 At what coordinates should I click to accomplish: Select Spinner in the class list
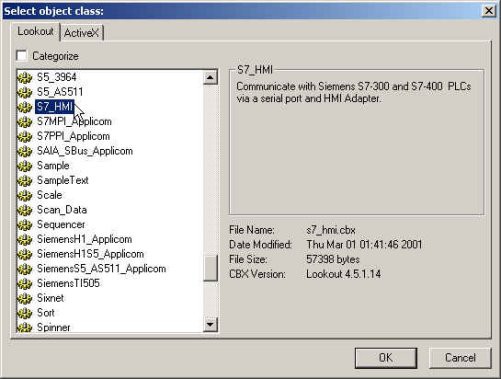tap(54, 327)
